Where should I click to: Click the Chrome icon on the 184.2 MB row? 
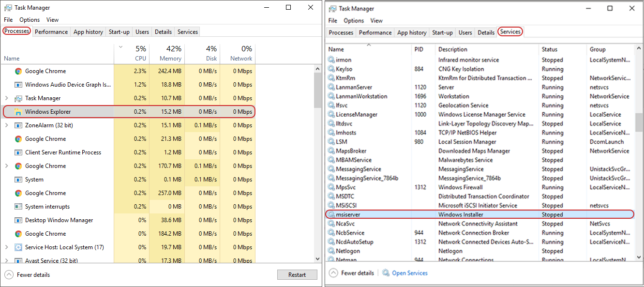[x=18, y=234]
